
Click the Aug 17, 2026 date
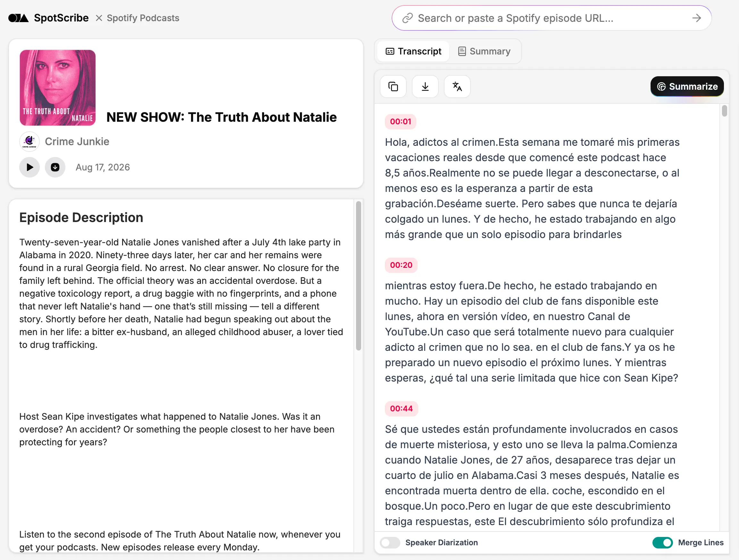[103, 167]
